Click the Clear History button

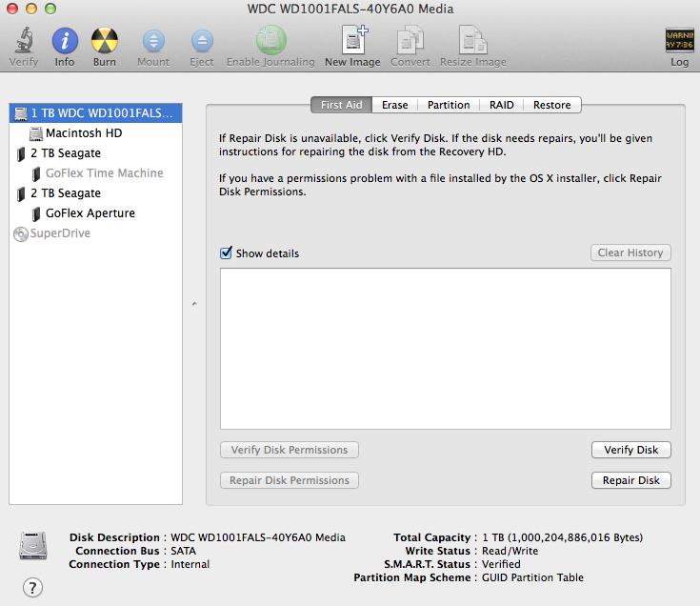click(x=630, y=252)
